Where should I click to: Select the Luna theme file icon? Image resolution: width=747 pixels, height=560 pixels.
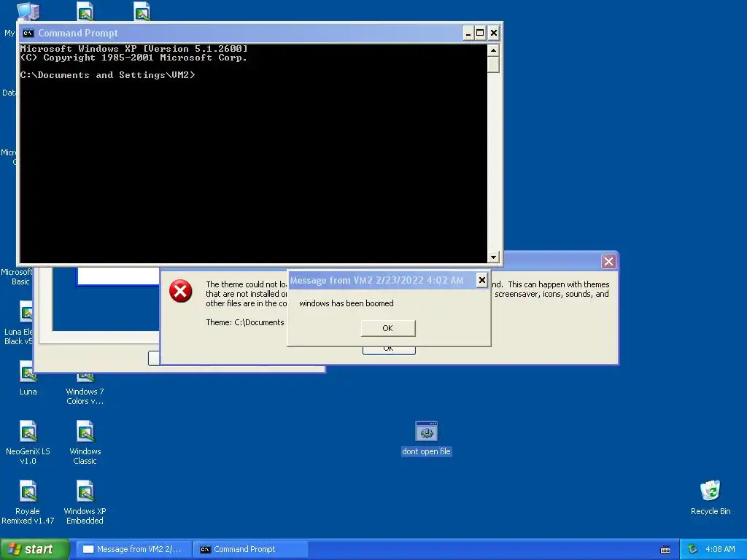28,379
